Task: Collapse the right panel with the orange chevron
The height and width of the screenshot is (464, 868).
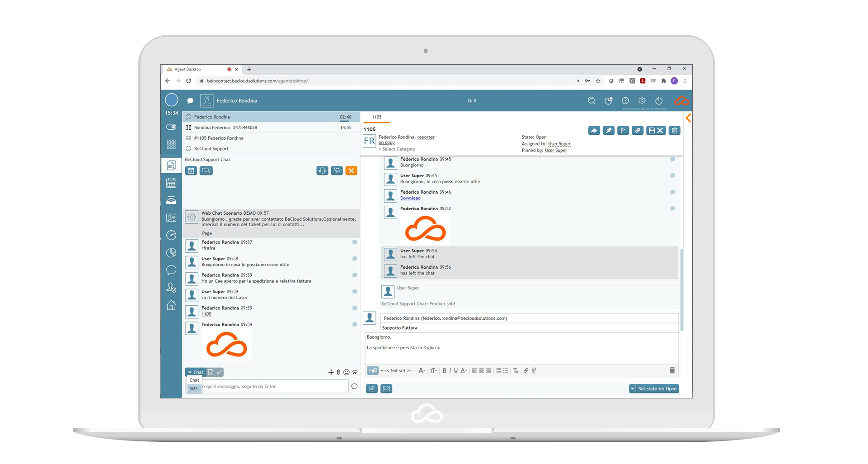Action: (688, 118)
